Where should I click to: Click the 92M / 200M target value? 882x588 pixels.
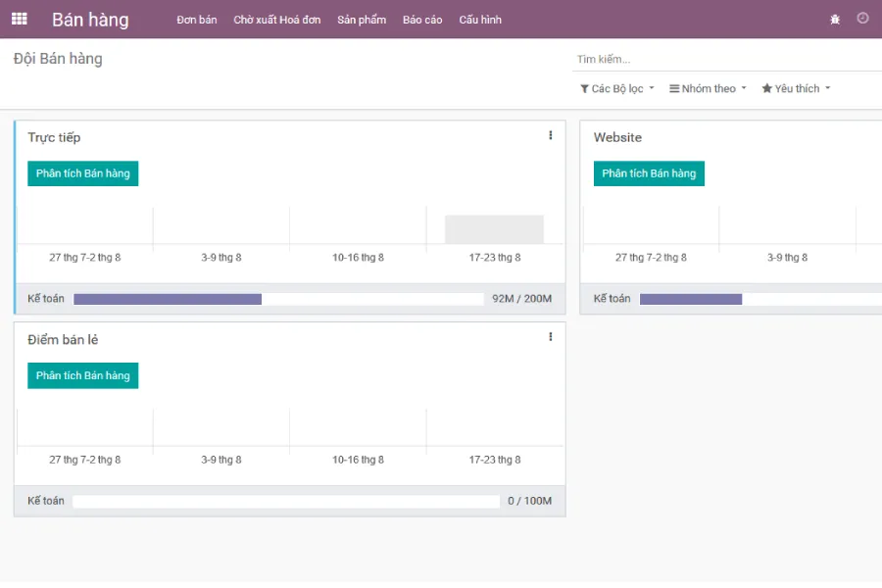click(521, 299)
